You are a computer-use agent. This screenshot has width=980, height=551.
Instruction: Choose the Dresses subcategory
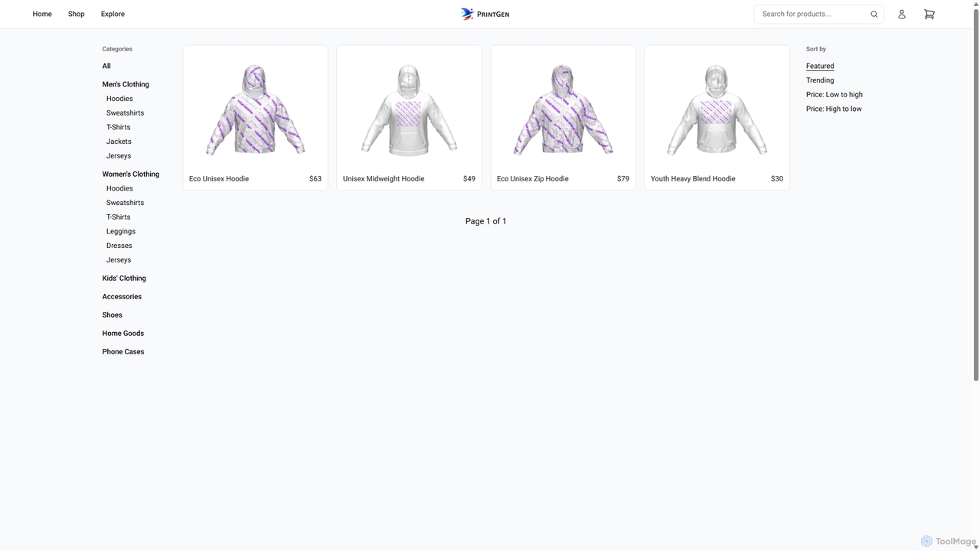[x=119, y=246]
